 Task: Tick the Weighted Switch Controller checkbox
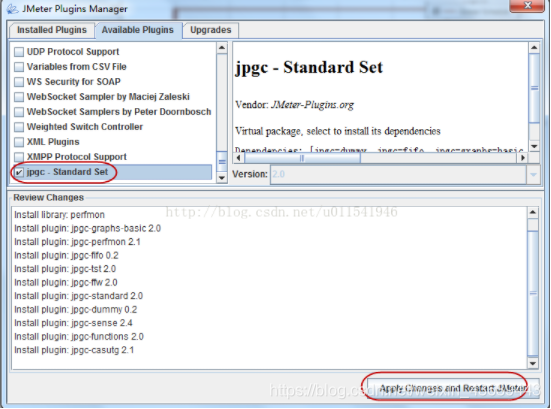click(x=19, y=127)
